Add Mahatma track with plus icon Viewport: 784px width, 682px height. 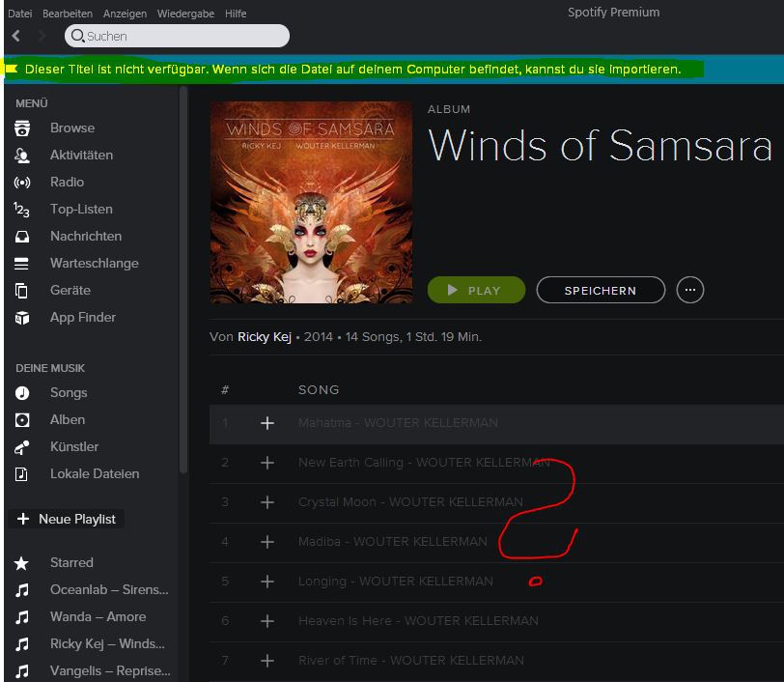pos(267,423)
